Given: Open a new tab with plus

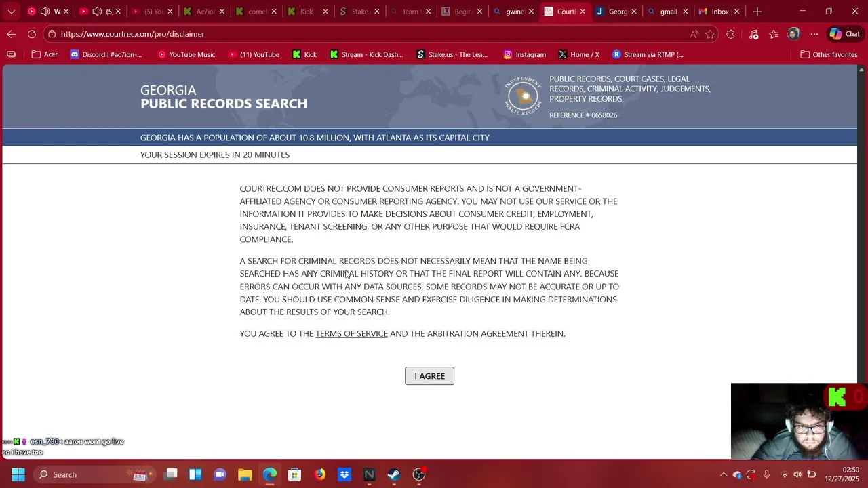Looking at the screenshot, I should (757, 12).
